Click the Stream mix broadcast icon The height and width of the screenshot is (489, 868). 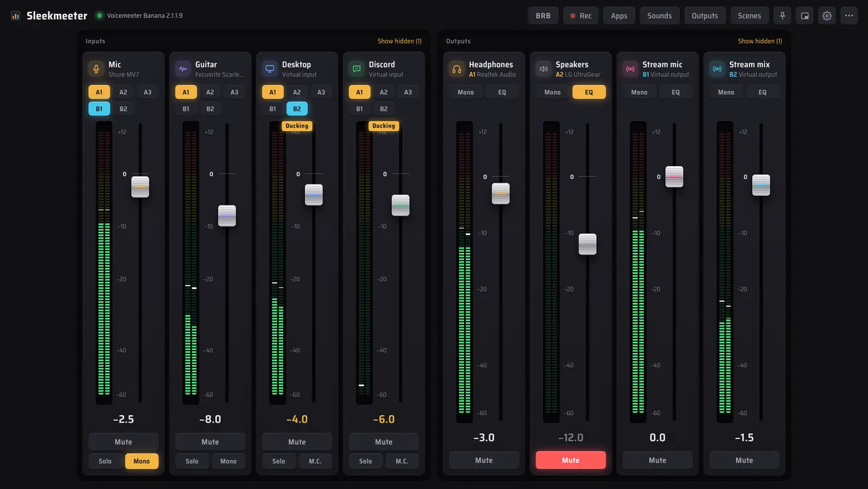click(x=717, y=69)
